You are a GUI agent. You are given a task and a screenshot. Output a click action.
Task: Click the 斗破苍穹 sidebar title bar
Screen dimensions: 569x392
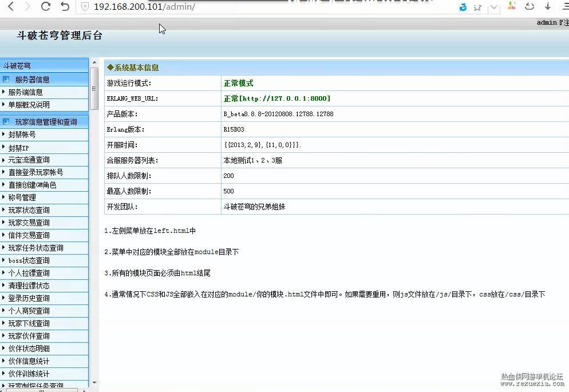[x=44, y=66]
